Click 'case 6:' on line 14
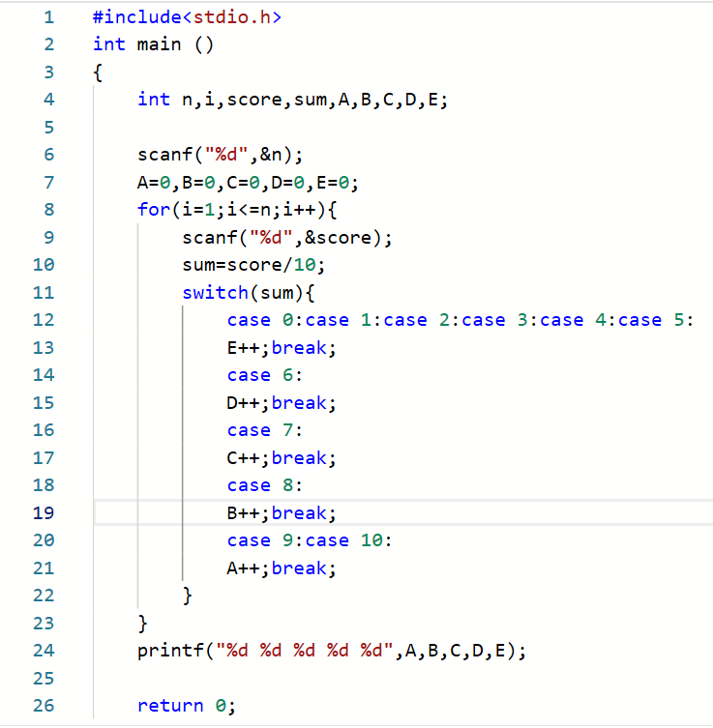Image resolution: width=713 pixels, height=728 pixels. click(265, 375)
